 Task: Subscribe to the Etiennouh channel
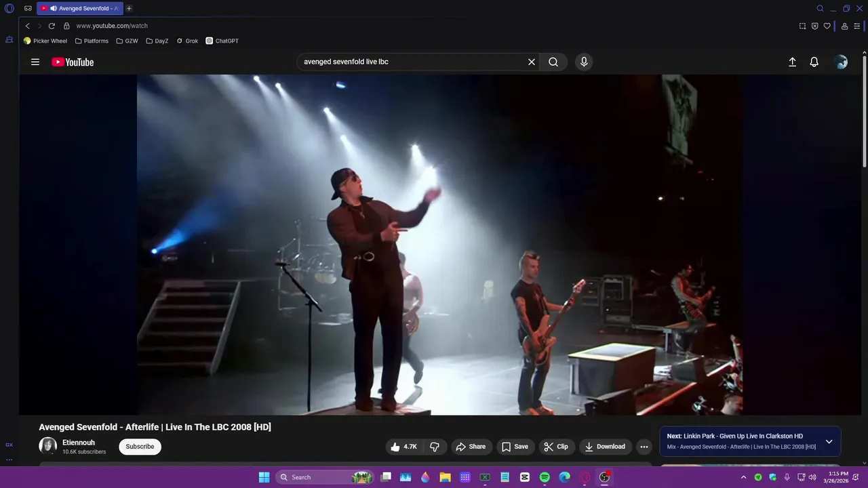[140, 447]
